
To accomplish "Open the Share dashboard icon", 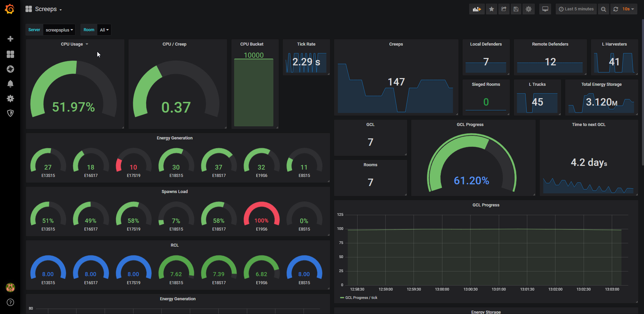I will (503, 9).
